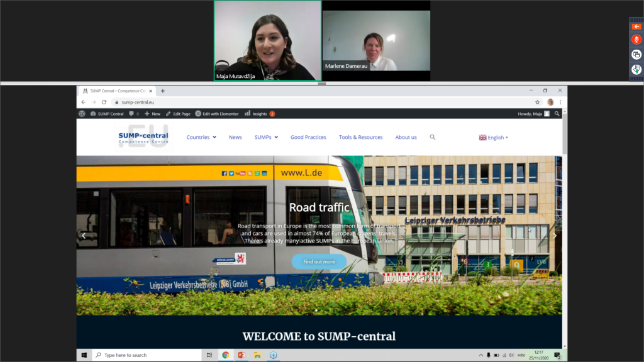Expand the SUMPs dropdown menu
The height and width of the screenshot is (362, 644).
click(266, 137)
